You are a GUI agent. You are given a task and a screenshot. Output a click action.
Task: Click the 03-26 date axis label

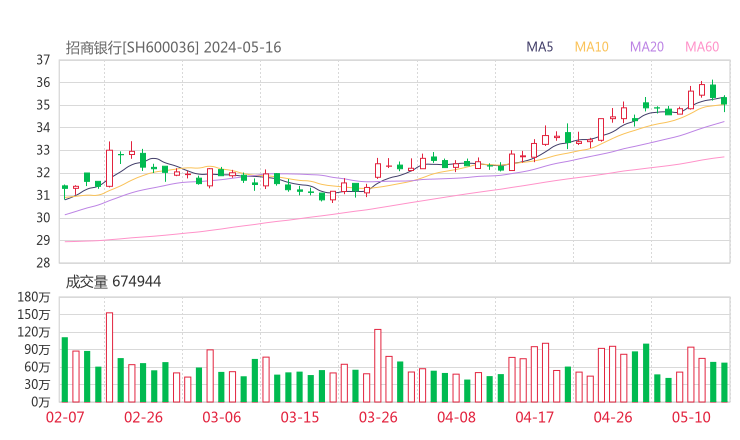[x=378, y=417]
